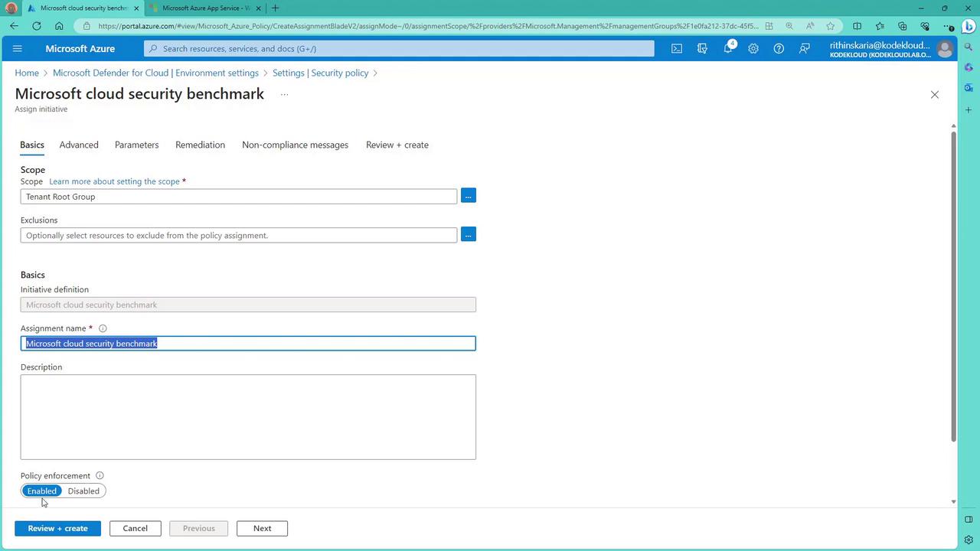980x551 pixels.
Task: Open Azure Help and support icon
Action: [779, 48]
